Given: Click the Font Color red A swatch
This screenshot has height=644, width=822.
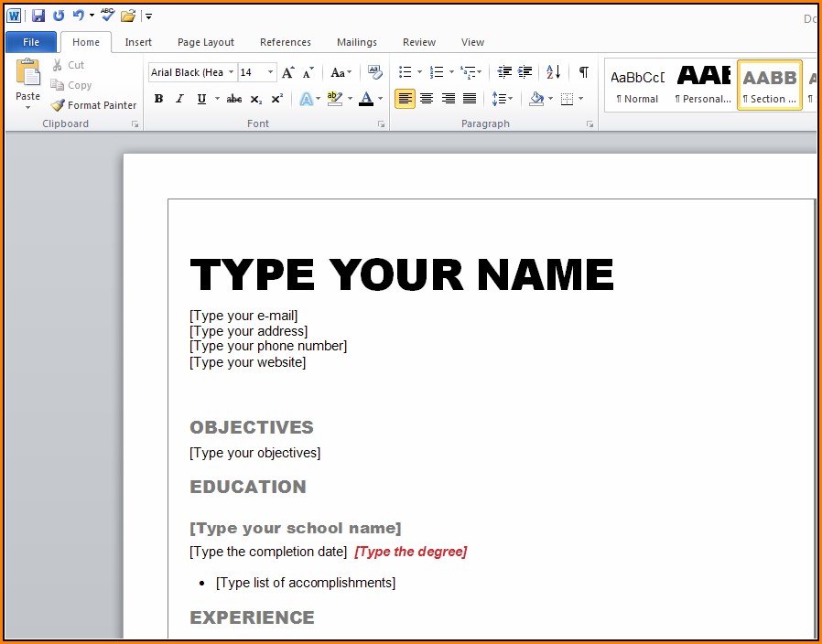Looking at the screenshot, I should pyautogui.click(x=366, y=99).
